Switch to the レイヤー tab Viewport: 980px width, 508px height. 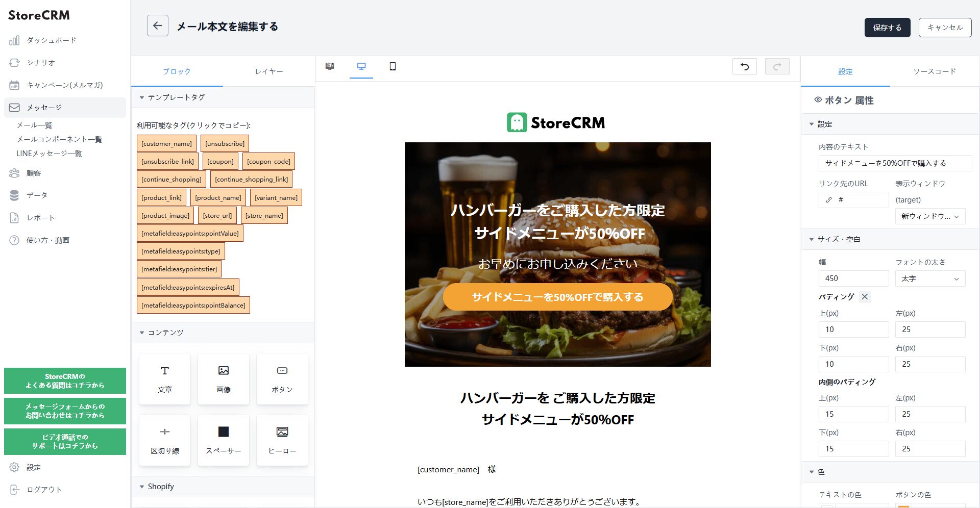click(269, 71)
